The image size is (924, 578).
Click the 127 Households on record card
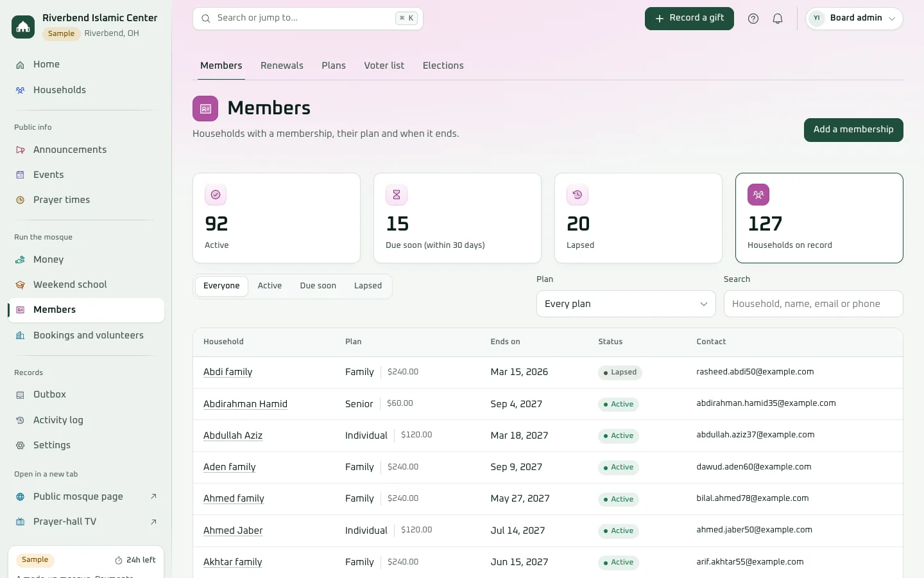click(x=819, y=218)
